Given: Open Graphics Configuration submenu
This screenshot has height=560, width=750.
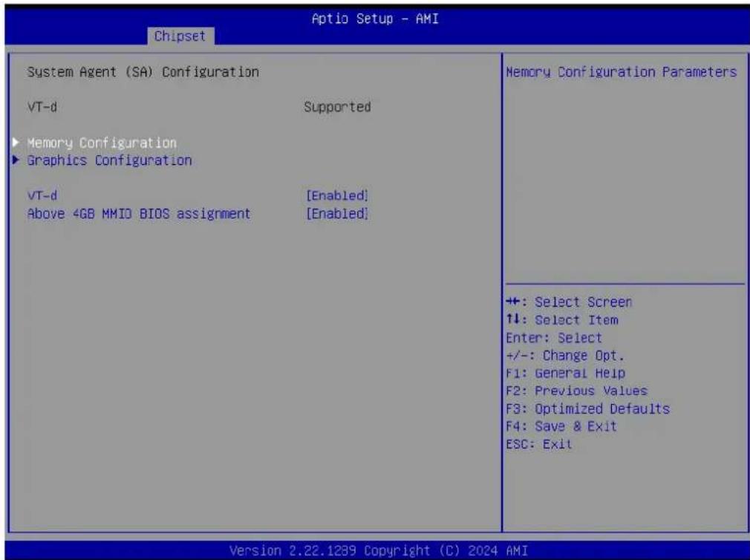Looking at the screenshot, I should point(110,160).
